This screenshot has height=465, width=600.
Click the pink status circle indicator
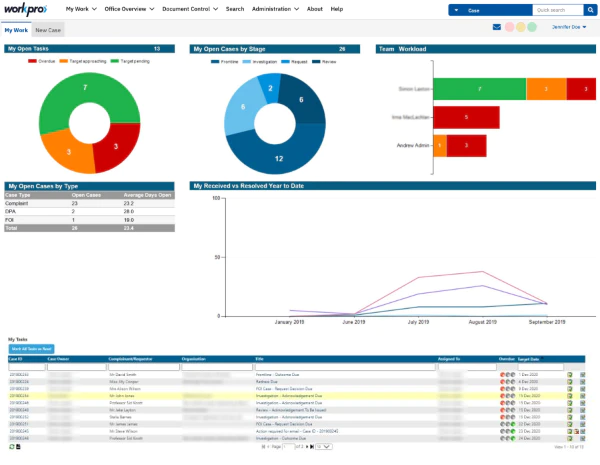point(509,27)
